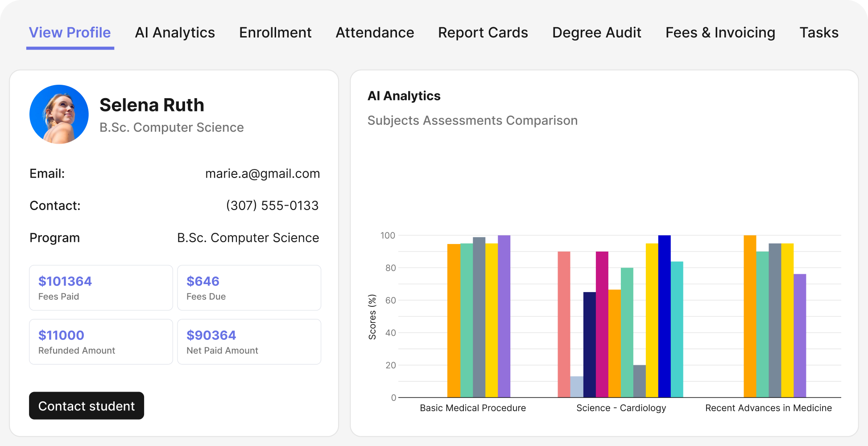The width and height of the screenshot is (868, 446).
Task: Select the email marie.a@gmail.com
Action: pos(262,173)
